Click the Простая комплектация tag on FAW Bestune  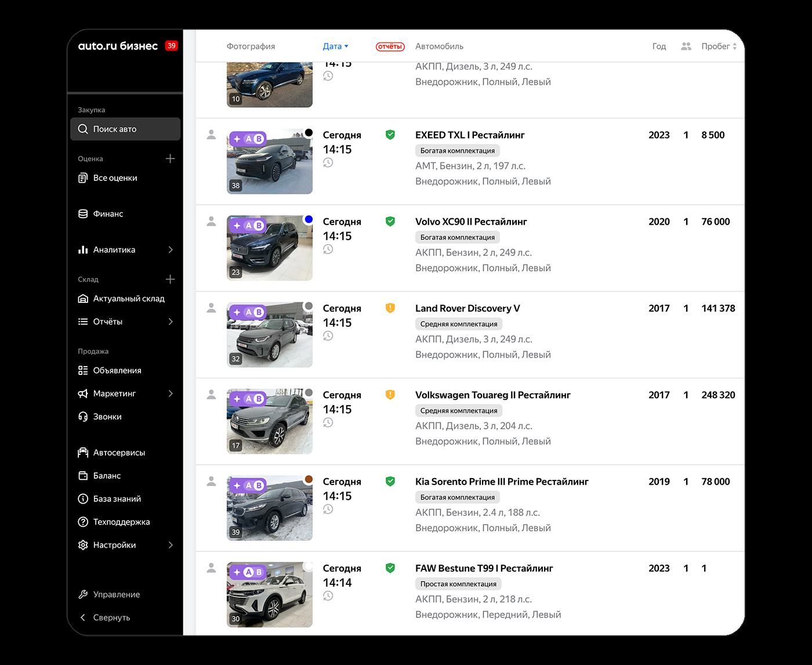458,584
